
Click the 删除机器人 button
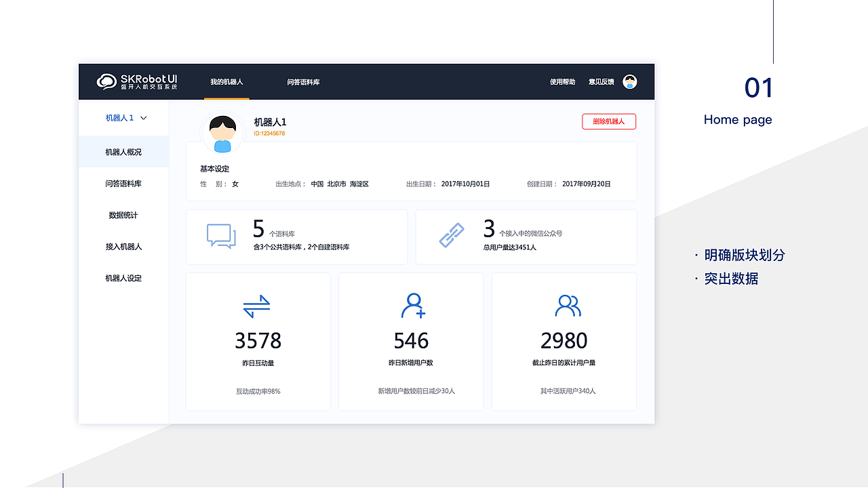[609, 121]
